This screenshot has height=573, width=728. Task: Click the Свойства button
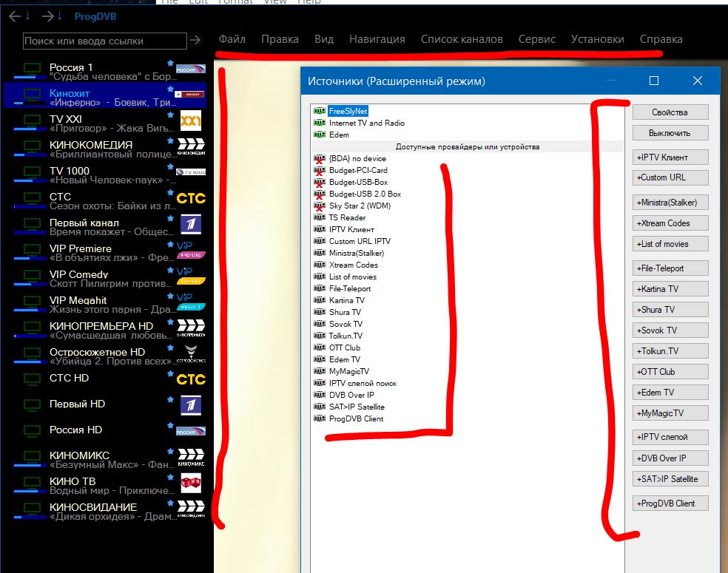click(x=670, y=112)
